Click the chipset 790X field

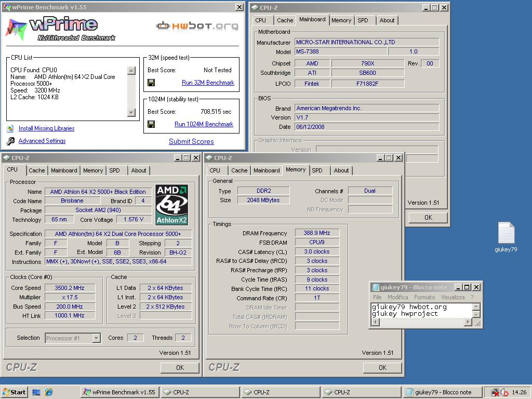click(368, 63)
